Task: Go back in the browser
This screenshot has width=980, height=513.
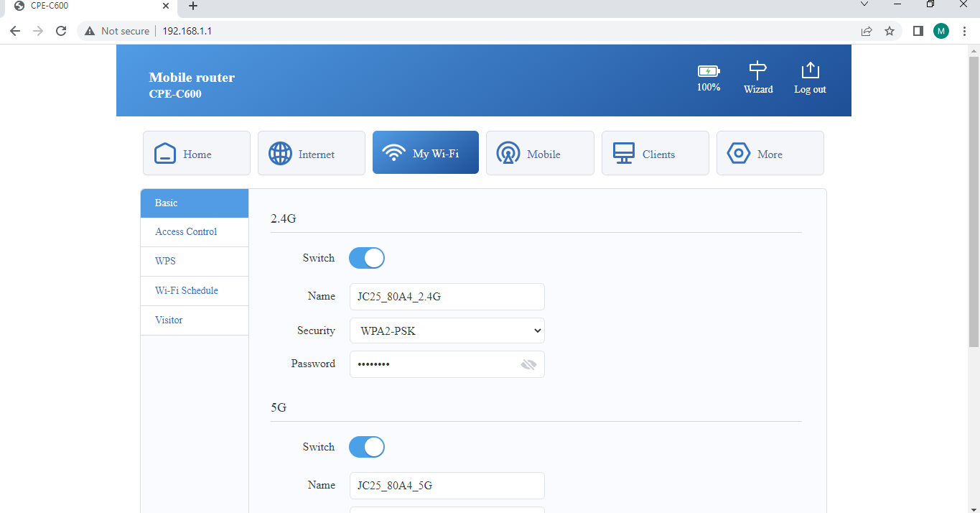Action: pos(15,31)
